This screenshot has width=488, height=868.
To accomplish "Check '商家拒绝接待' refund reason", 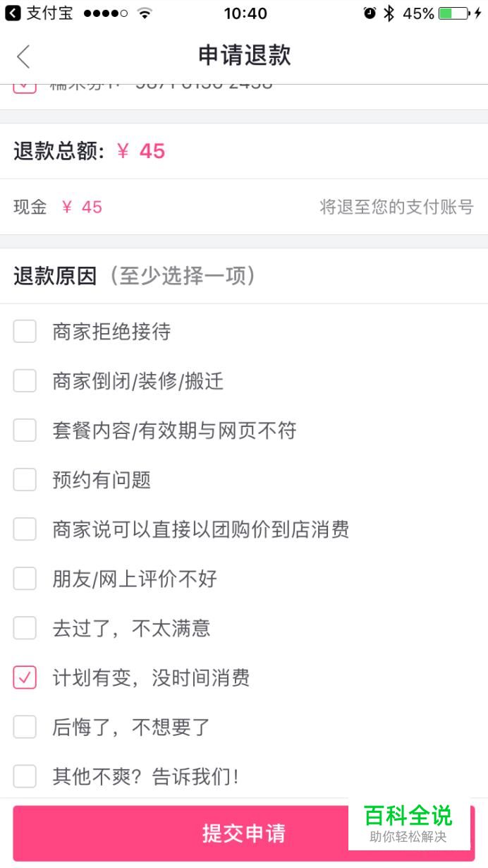I will (x=25, y=331).
